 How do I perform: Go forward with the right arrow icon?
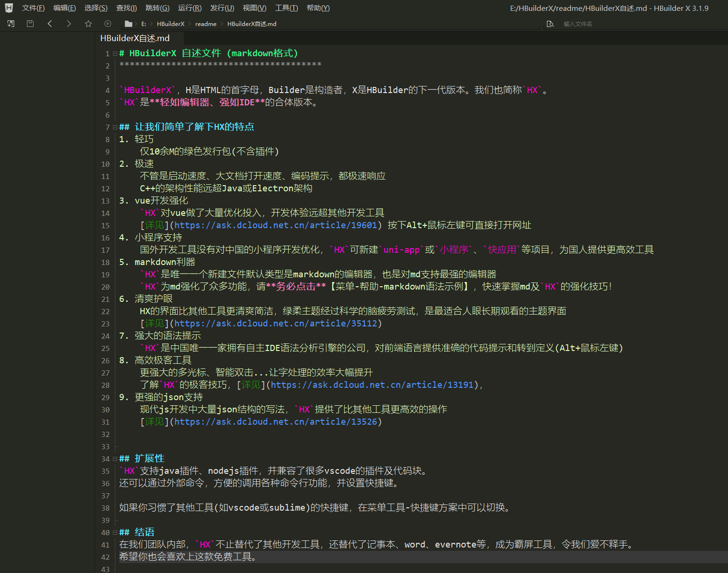69,24
